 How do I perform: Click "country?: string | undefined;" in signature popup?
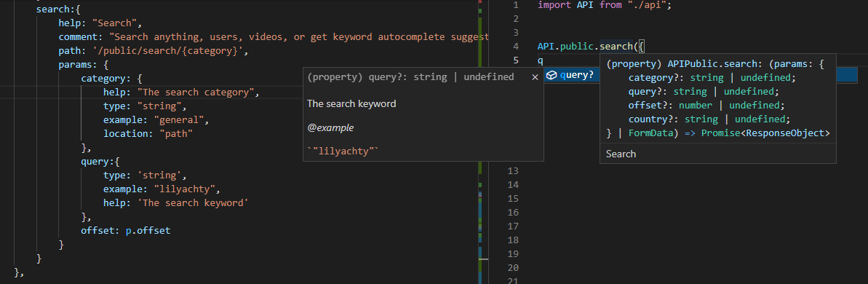tap(709, 119)
